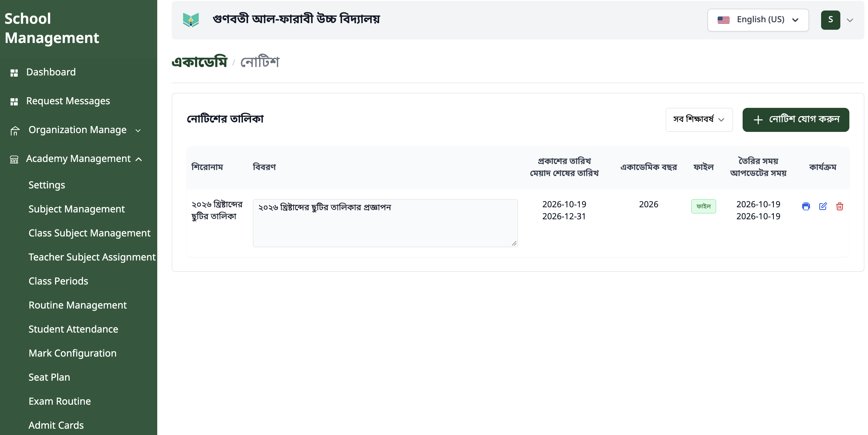Expand the chevron beside the user avatar
The image size is (868, 435).
(850, 20)
